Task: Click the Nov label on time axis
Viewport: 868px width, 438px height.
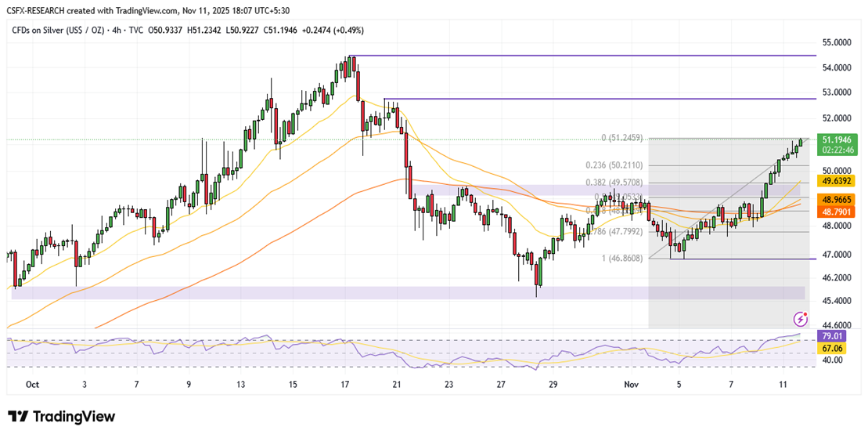Action: [632, 385]
